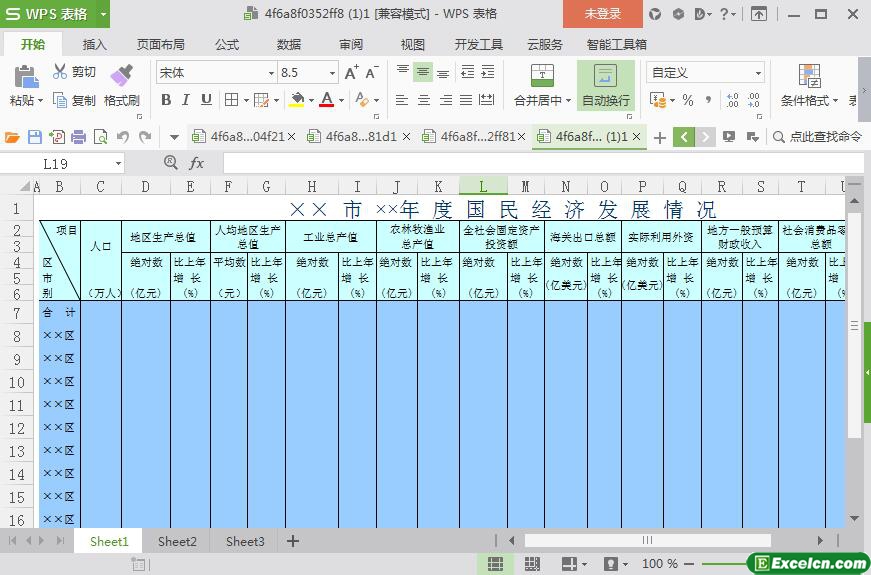871x575 pixels.
Task: Click the Format Painter (格式刷) icon
Action: 121,76
